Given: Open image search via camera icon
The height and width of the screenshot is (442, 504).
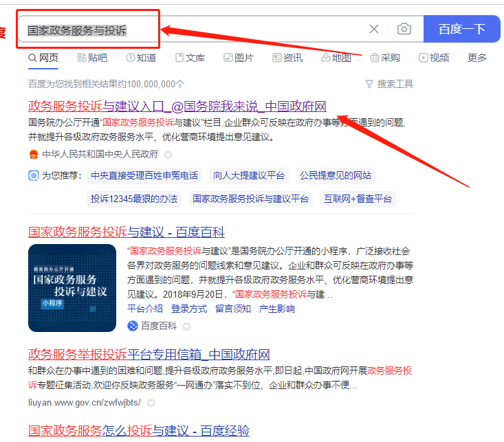Looking at the screenshot, I should tap(404, 29).
